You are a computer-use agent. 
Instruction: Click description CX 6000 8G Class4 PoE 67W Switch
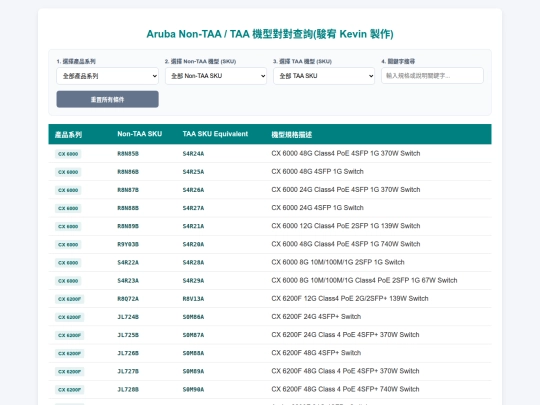tap(364, 280)
